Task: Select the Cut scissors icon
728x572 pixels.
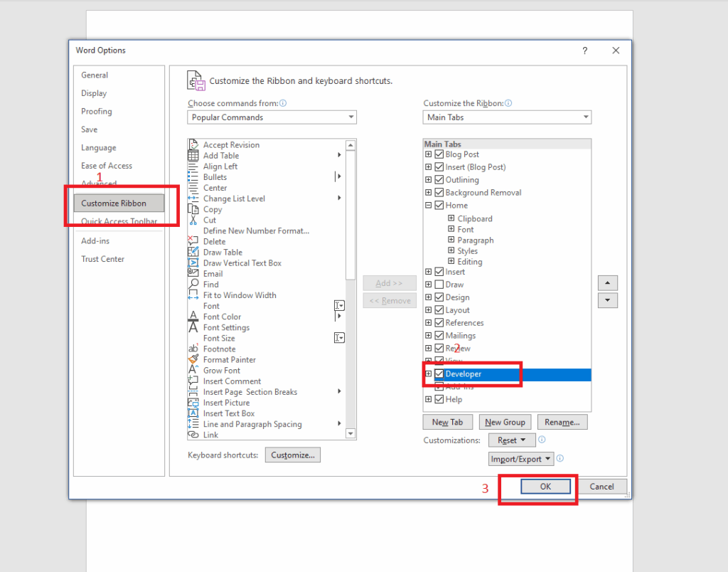Action: click(193, 219)
